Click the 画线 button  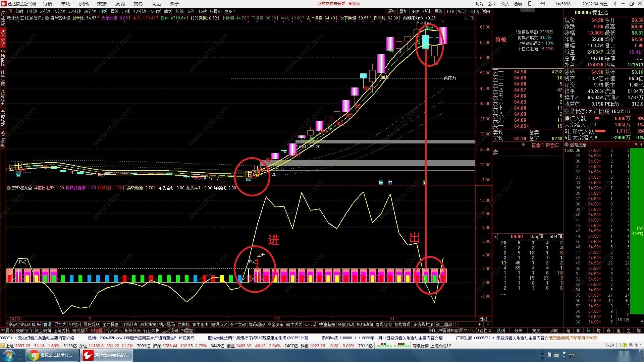438,11
